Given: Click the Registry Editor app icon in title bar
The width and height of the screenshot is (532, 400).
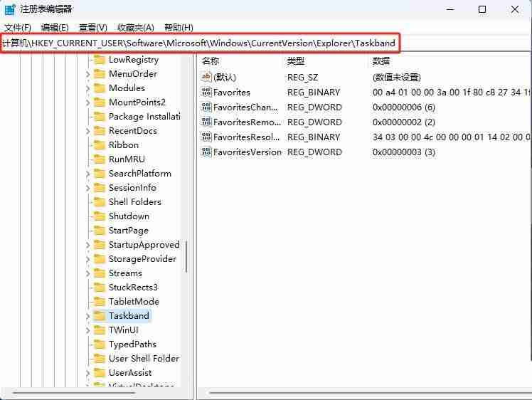Looking at the screenshot, I should coord(10,9).
